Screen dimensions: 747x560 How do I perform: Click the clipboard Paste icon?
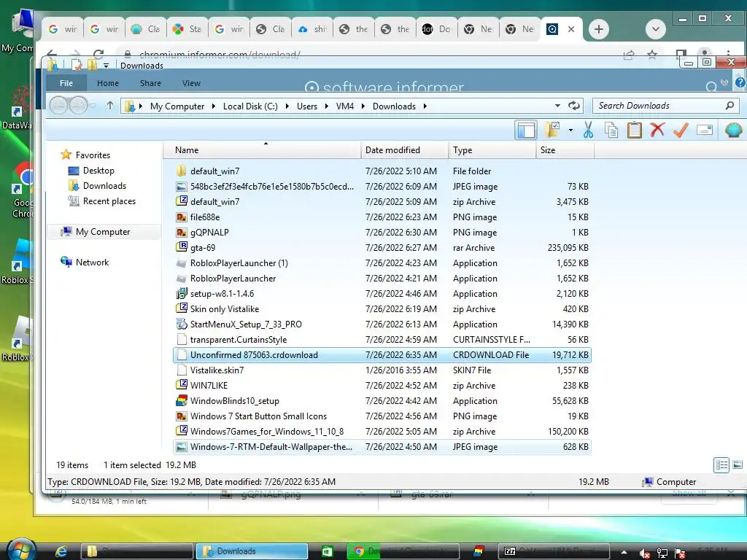(x=634, y=130)
